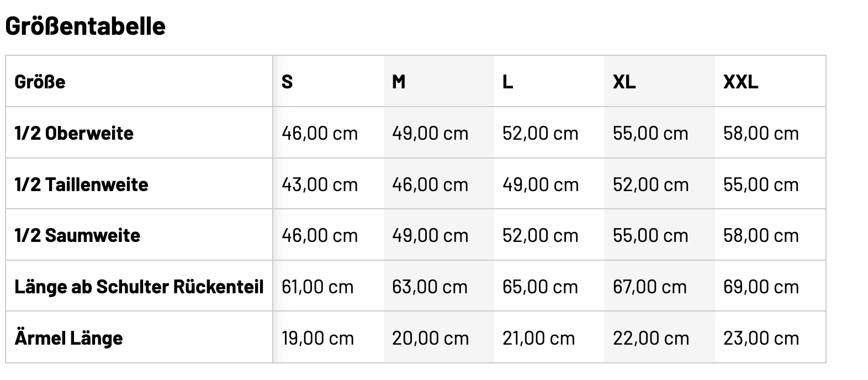Click the 1/2 Saumweite row label
This screenshot has width=868, height=380.
77,235
